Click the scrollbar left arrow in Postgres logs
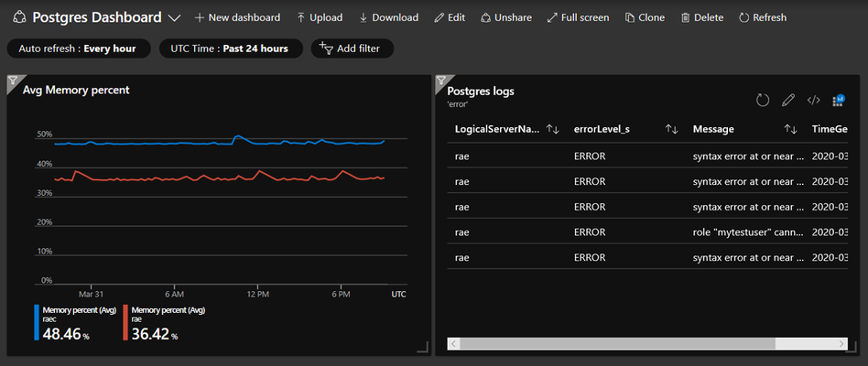Image resolution: width=868 pixels, height=366 pixels. point(452,344)
